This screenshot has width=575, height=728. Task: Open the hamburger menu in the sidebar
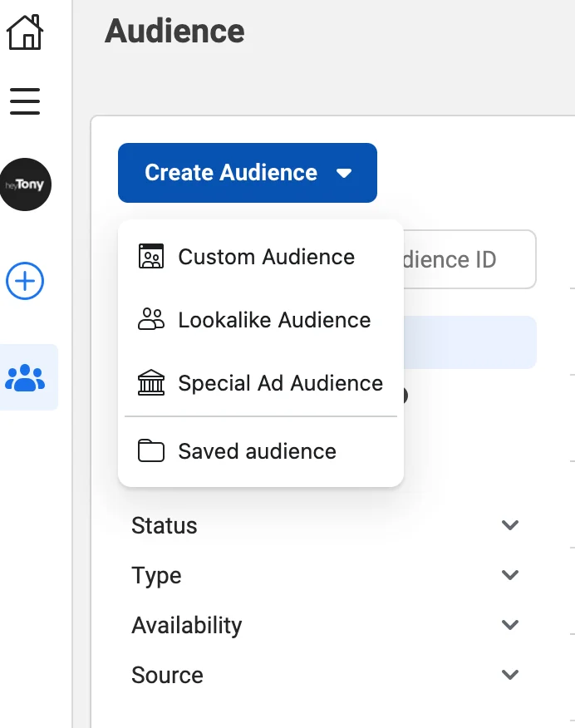point(25,101)
